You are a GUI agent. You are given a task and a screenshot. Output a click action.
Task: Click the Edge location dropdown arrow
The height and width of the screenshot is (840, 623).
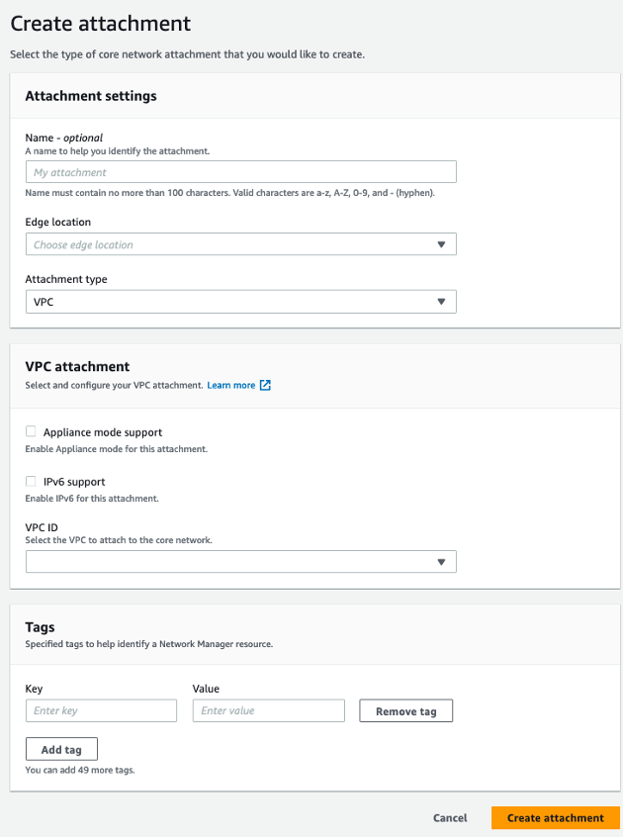pos(441,244)
